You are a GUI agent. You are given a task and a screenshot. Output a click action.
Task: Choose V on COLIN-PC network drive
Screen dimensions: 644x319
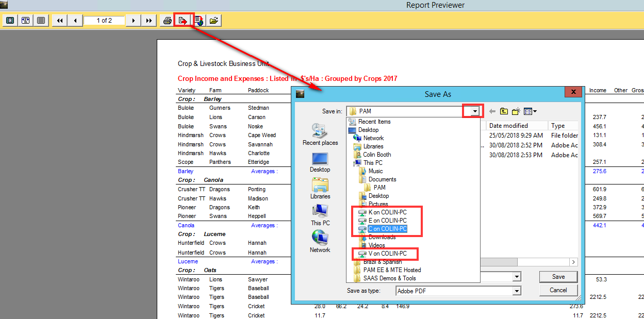click(x=387, y=254)
